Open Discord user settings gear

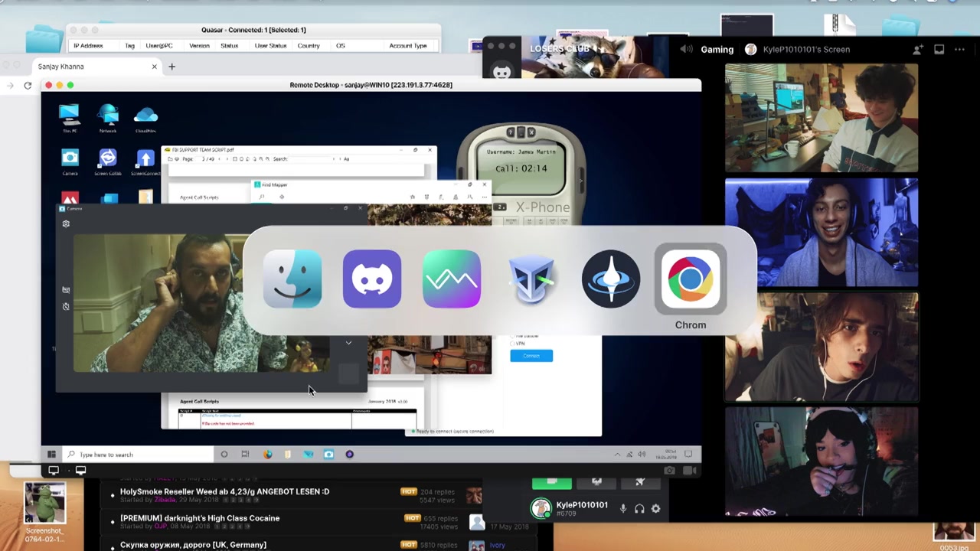655,508
